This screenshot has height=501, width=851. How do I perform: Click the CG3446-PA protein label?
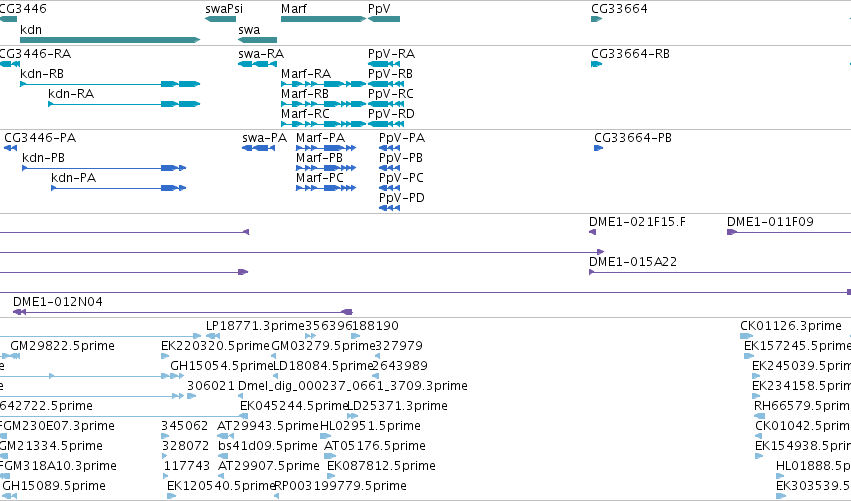point(40,138)
